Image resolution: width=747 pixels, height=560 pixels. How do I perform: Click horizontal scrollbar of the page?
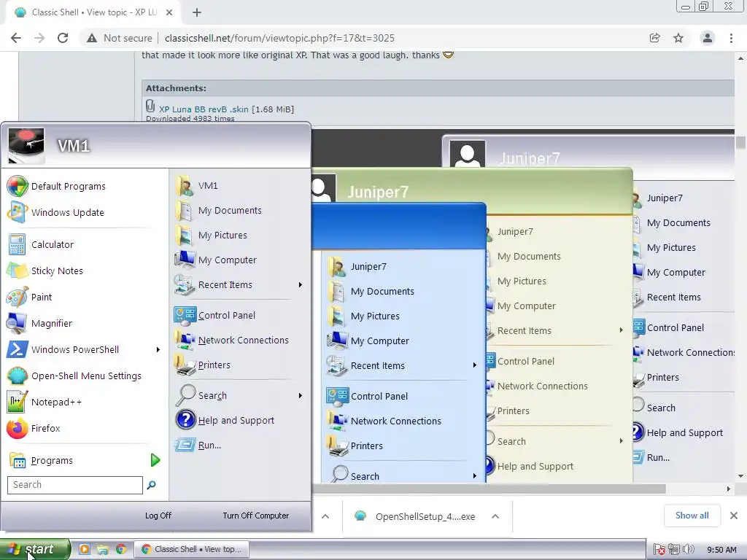pos(488,489)
